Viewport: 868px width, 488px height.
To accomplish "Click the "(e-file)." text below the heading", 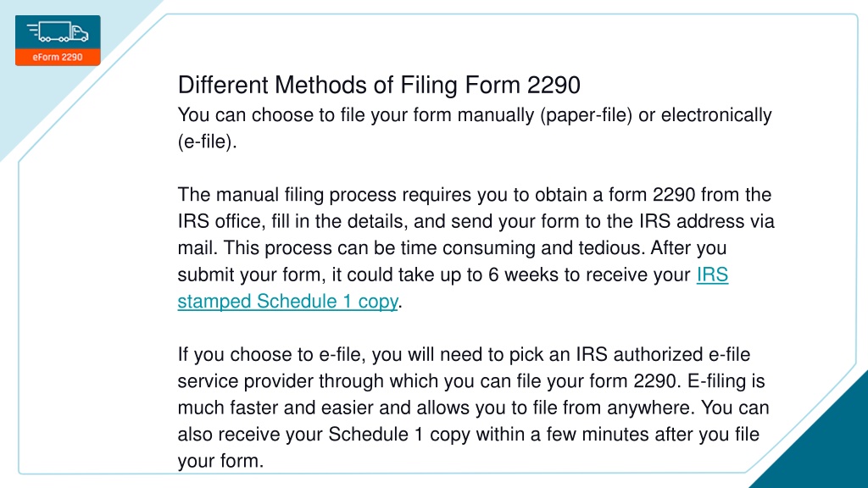I will (207, 142).
